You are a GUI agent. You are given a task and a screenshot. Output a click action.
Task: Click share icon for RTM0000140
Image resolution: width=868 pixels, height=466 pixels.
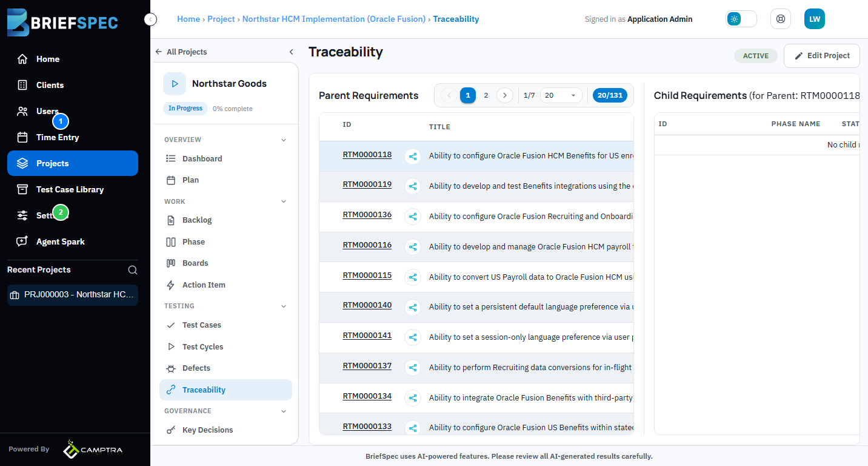[x=413, y=308]
